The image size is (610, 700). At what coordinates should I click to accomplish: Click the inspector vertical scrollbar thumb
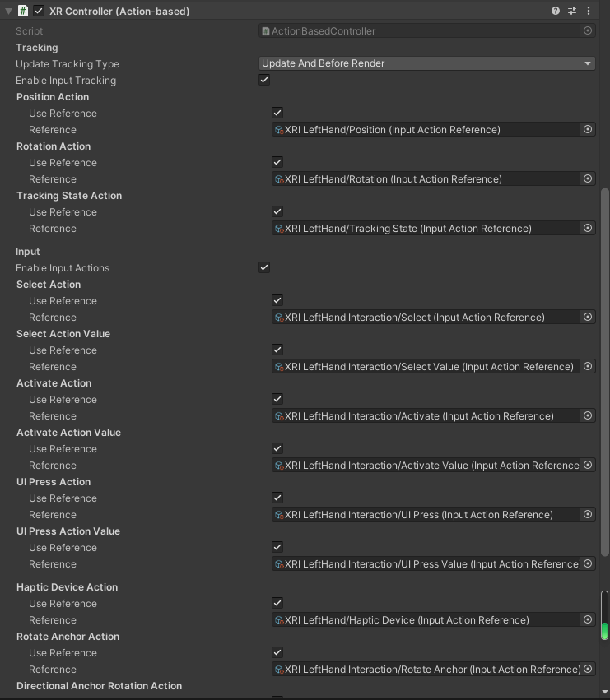604,373
